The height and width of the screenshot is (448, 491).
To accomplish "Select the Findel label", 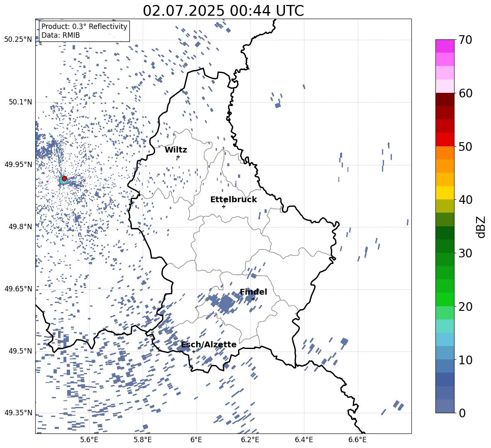I will pyautogui.click(x=253, y=292).
